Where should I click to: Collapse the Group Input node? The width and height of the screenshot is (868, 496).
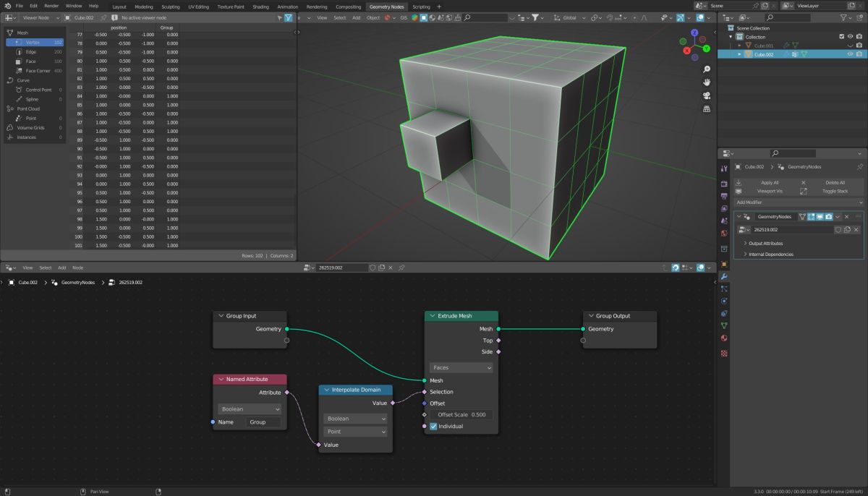tap(221, 316)
